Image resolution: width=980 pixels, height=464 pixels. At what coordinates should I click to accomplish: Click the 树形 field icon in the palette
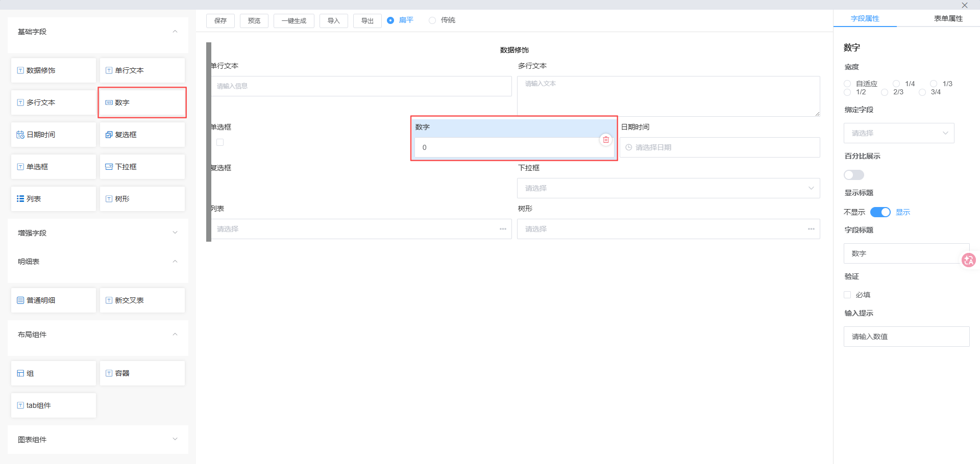pyautogui.click(x=109, y=199)
